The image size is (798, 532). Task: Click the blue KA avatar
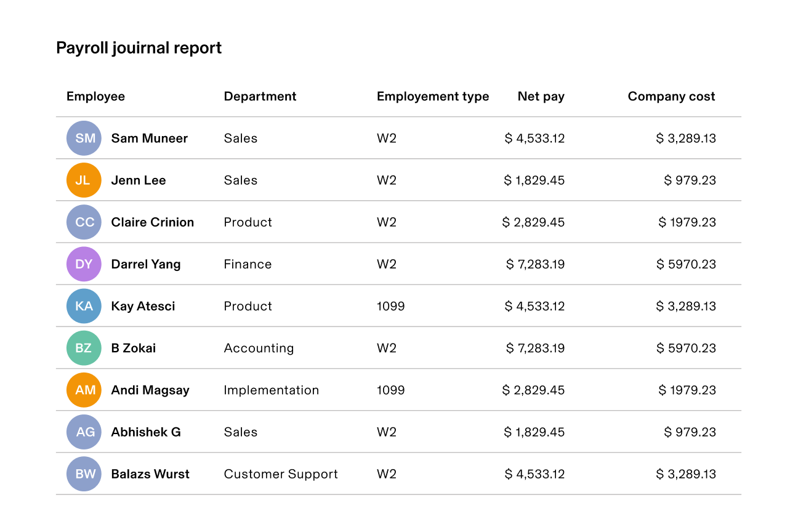84,306
